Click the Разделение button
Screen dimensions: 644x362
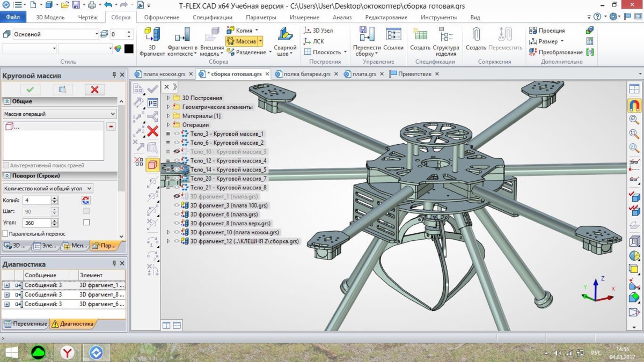249,52
